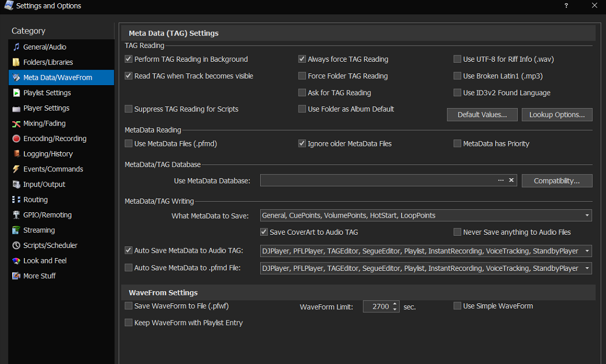Click the red Encoding/Recording icon

point(16,139)
